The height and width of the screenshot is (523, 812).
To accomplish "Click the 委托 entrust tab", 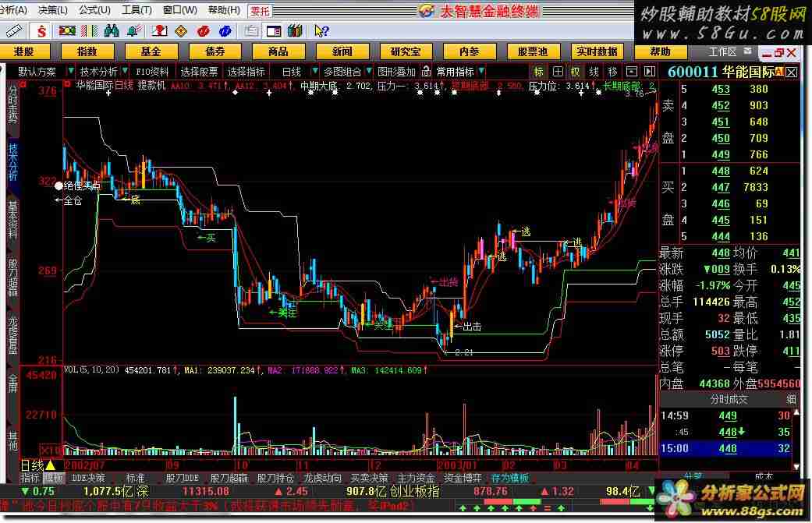I will pos(260,10).
